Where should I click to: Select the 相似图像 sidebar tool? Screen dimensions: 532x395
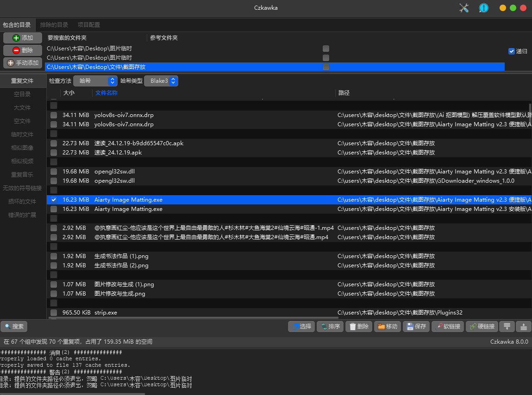(22, 148)
